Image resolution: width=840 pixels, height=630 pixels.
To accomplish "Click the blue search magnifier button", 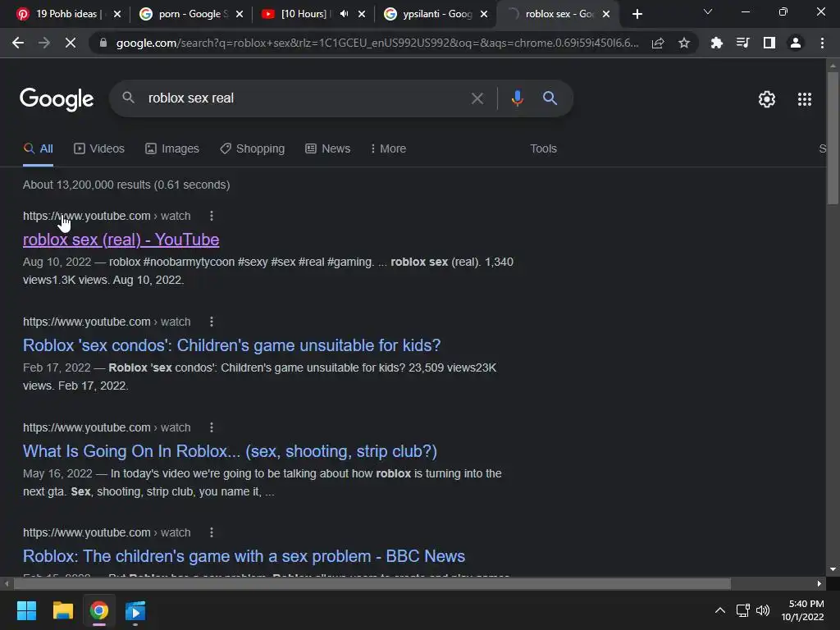I will (x=550, y=98).
